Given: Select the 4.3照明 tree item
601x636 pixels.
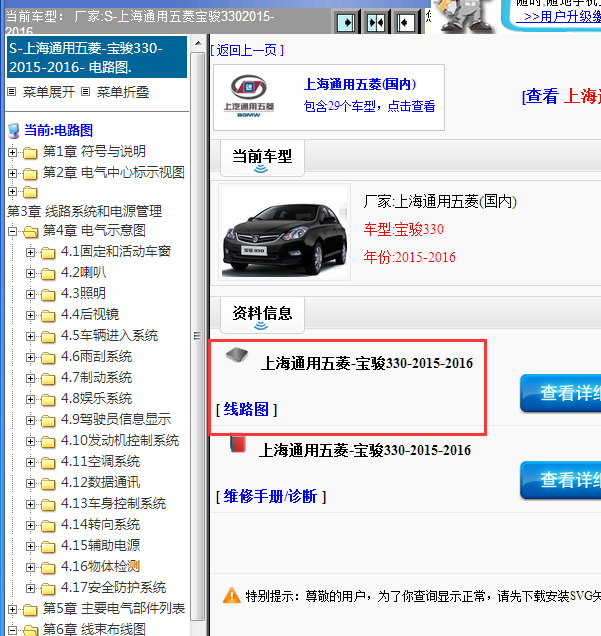Looking at the screenshot, I should coord(83,293).
